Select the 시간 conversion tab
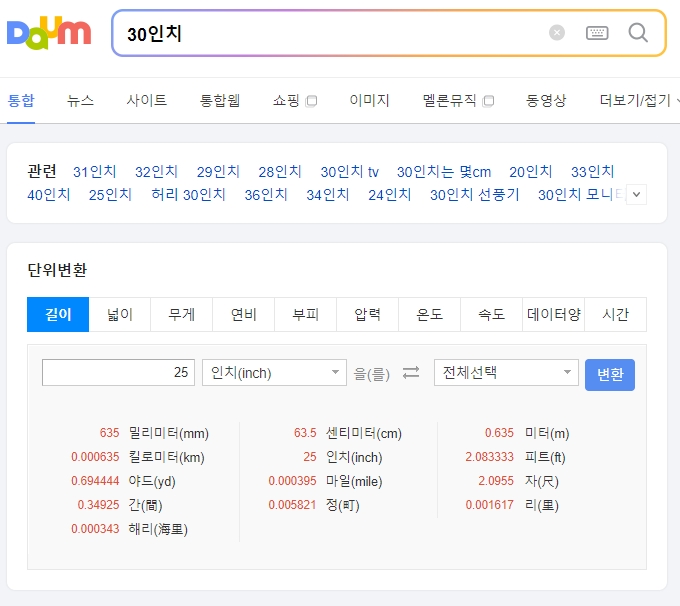 pos(615,314)
